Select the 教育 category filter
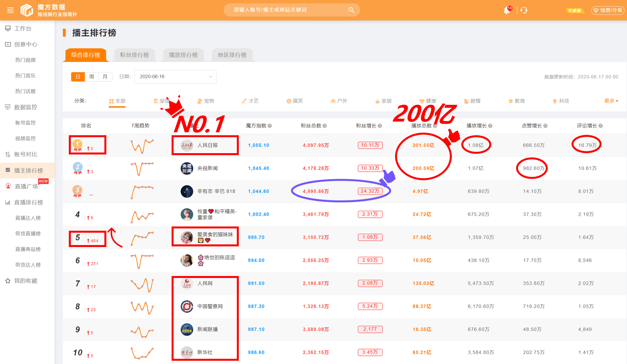 517,101
